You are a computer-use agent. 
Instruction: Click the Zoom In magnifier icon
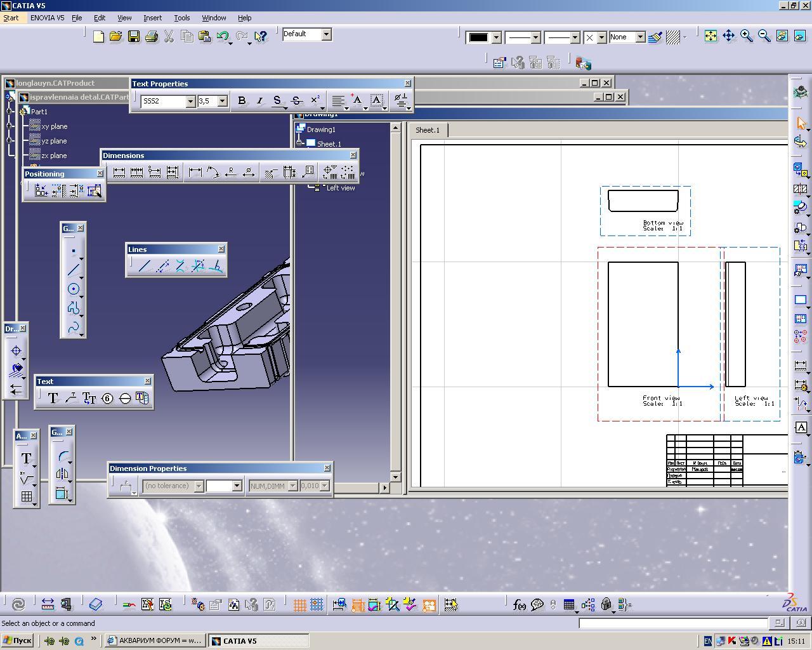pyautogui.click(x=747, y=36)
